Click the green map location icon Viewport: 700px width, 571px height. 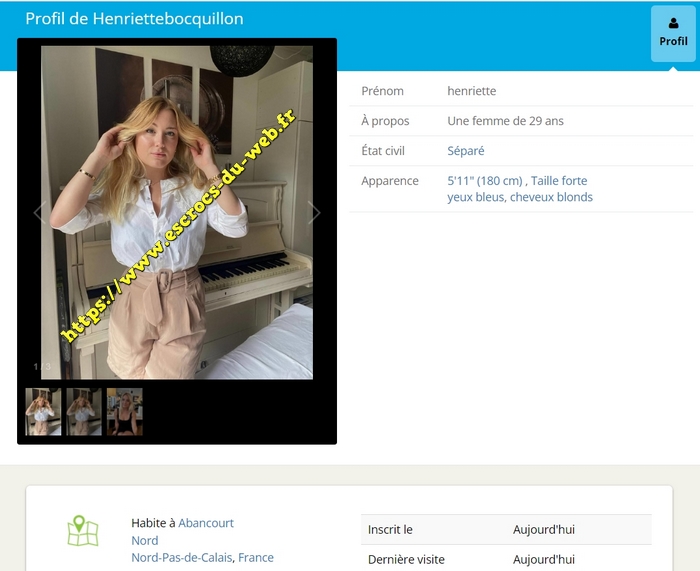[x=83, y=531]
